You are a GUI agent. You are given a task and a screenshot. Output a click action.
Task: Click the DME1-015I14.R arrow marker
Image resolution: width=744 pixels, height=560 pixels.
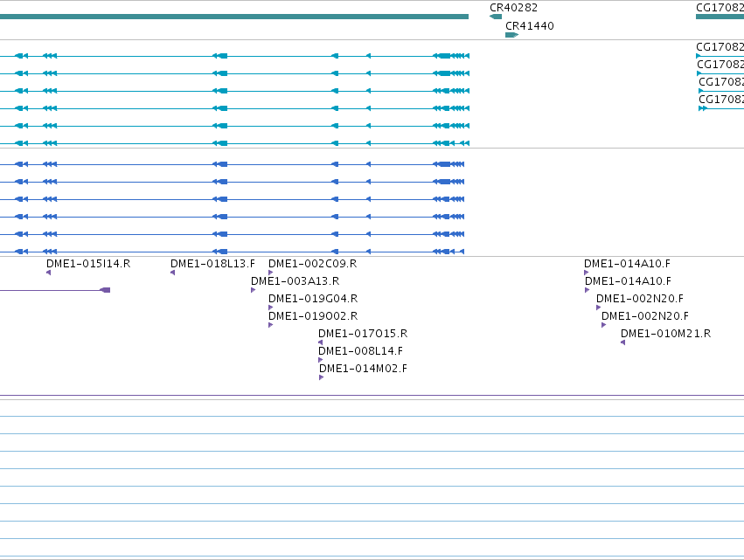[x=48, y=273]
